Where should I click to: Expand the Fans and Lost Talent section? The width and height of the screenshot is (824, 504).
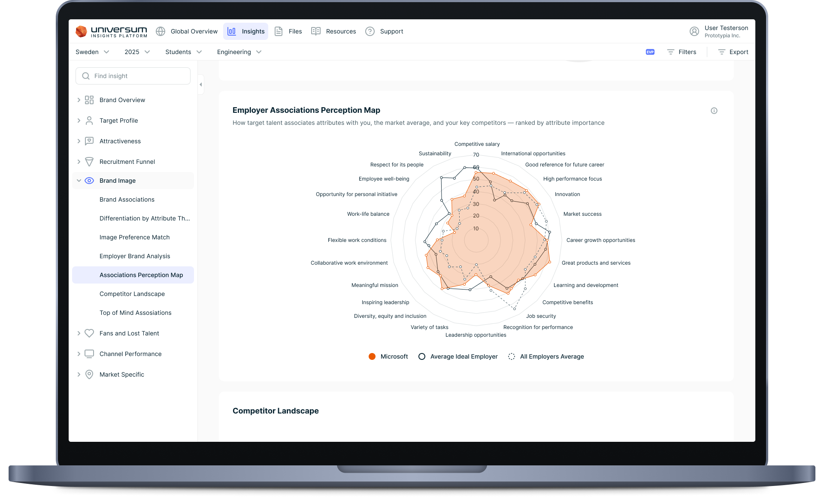pyautogui.click(x=79, y=333)
